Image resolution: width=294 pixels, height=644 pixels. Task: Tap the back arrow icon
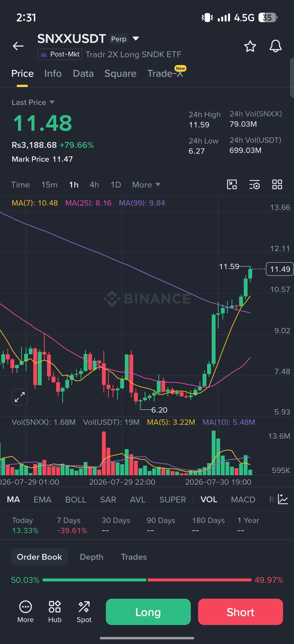pos(18,46)
